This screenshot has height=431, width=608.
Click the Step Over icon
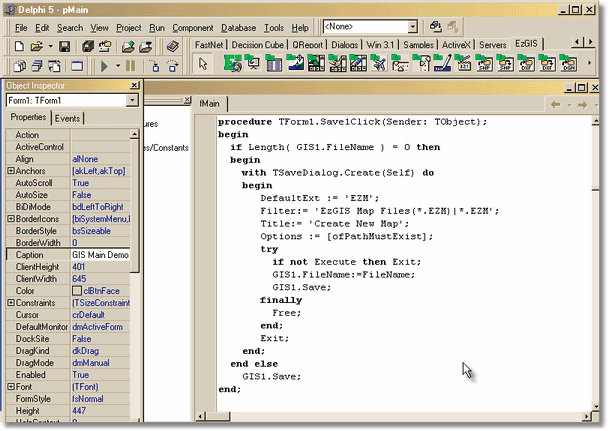173,66
